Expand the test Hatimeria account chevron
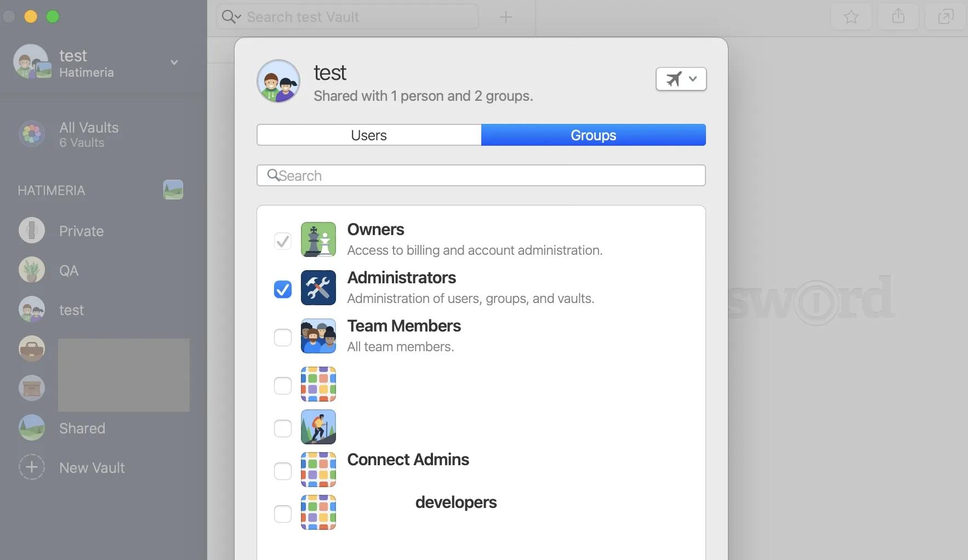The width and height of the screenshot is (968, 560). (x=174, y=62)
